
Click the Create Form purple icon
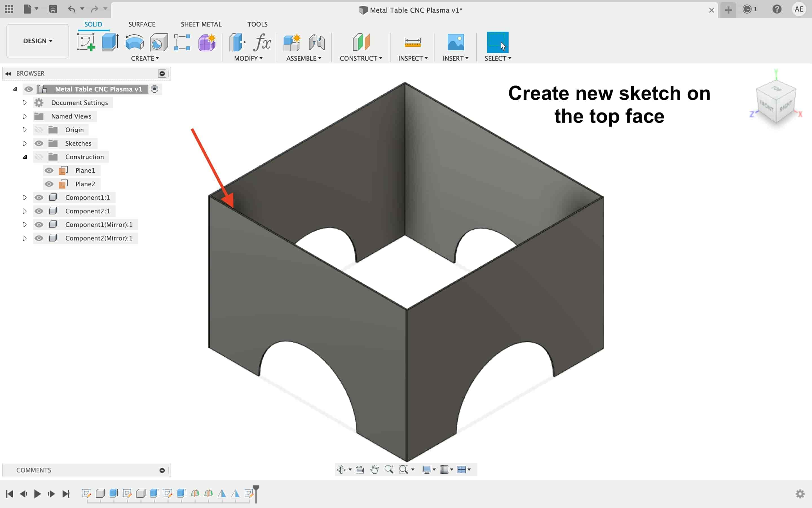point(207,42)
